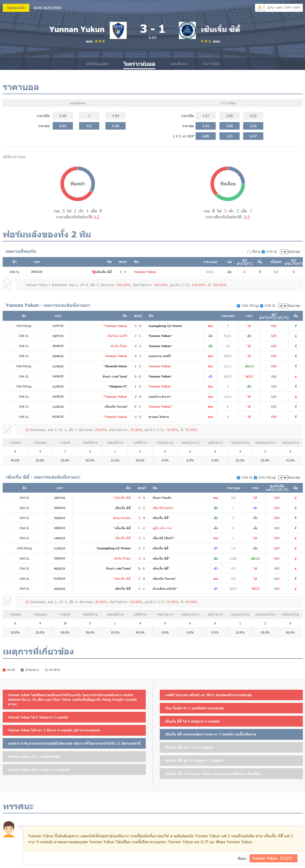
Task: Click the 28/03/25 head-to-head match date
Action: pyautogui.click(x=37, y=272)
